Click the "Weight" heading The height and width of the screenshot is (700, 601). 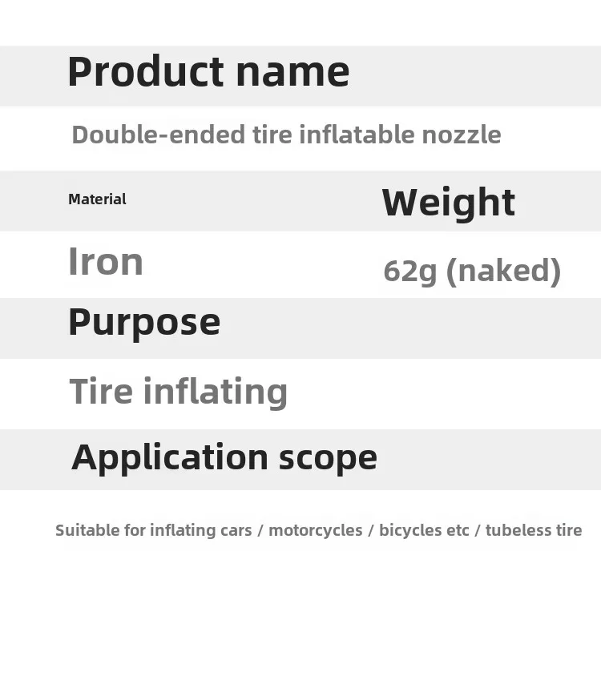448,203
